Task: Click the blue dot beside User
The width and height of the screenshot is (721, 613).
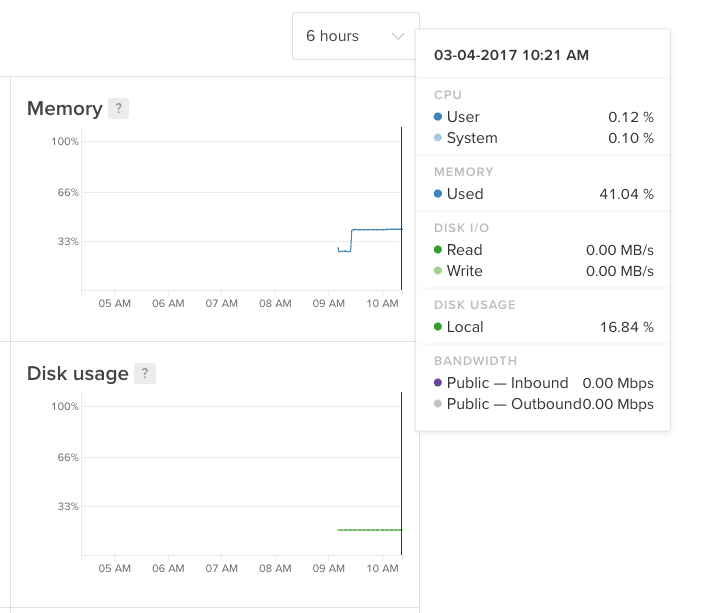Action: coord(438,117)
